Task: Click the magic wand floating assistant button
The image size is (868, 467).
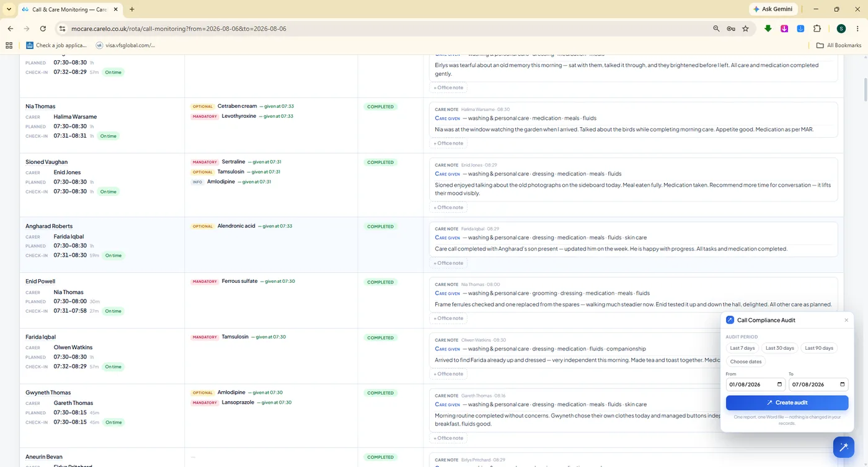Action: tap(843, 447)
